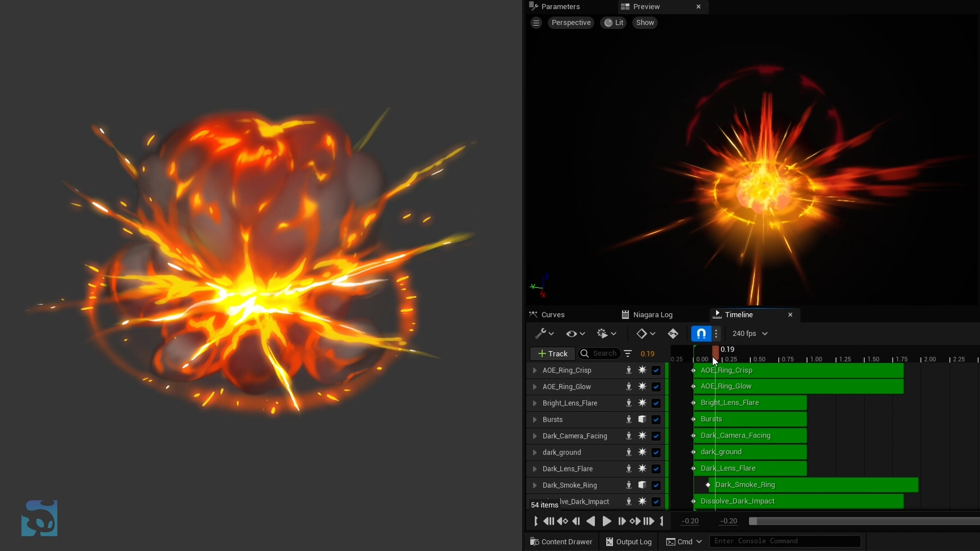Open the viewport hamburger menu
Screen dimensions: 980x551
click(536, 22)
